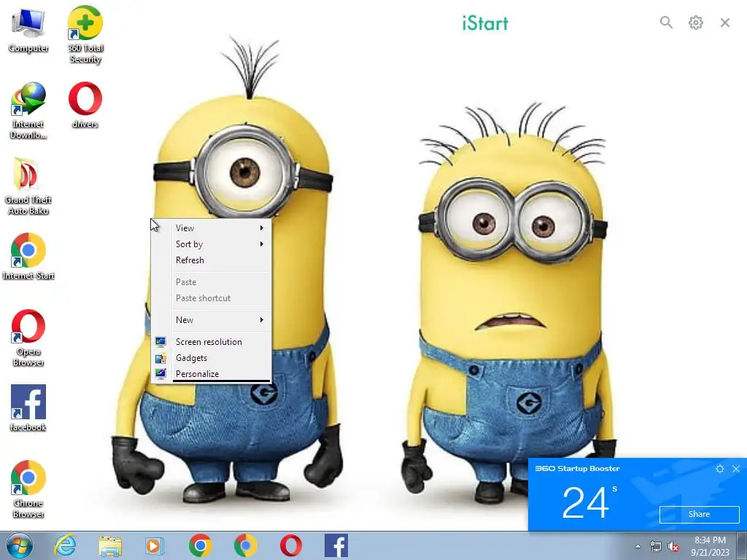Select the facebook desktop shortcut
The height and width of the screenshot is (560, 747).
(28, 408)
